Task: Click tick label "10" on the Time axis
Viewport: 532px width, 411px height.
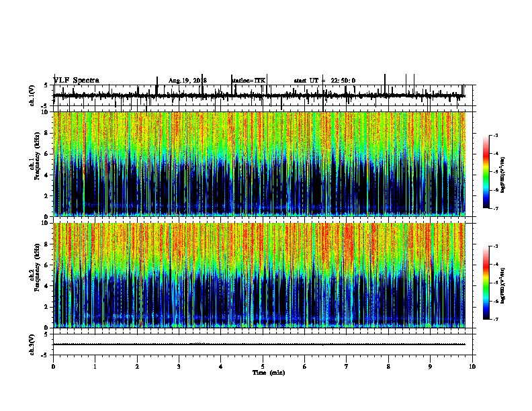Action: pyautogui.click(x=472, y=367)
